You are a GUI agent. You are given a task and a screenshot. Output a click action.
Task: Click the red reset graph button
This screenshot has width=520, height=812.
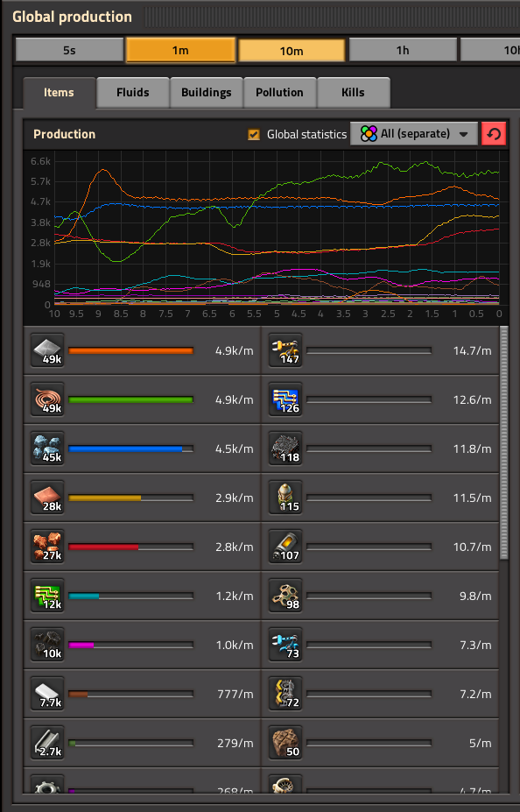point(494,134)
